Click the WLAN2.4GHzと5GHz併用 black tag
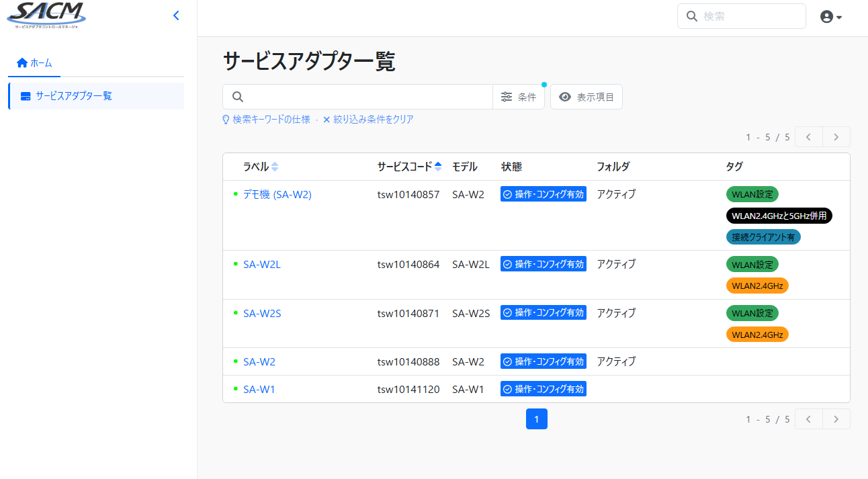This screenshot has height=479, width=868. tap(779, 216)
